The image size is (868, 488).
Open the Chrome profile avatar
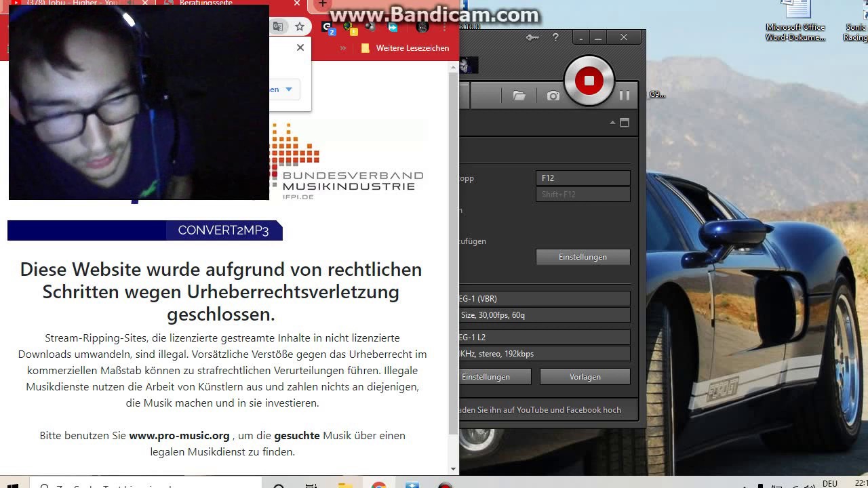pos(422,27)
